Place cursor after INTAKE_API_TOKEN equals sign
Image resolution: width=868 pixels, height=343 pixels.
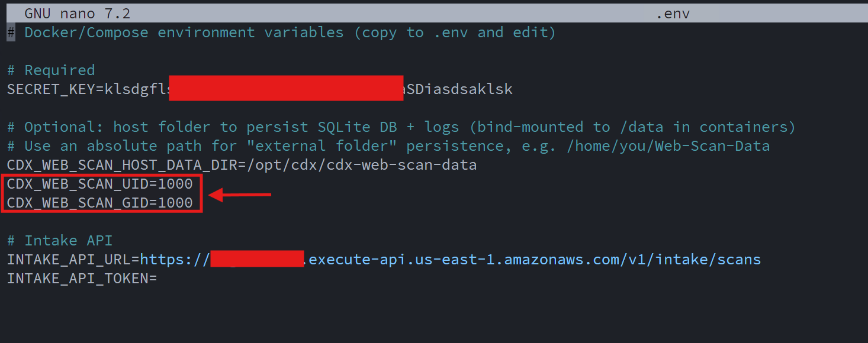(159, 279)
